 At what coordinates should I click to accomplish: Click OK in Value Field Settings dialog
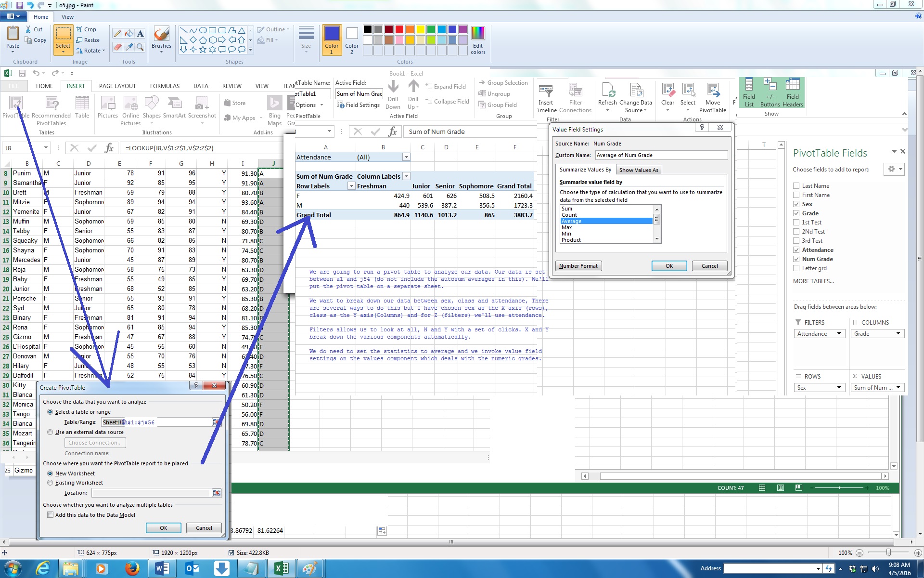coord(669,266)
